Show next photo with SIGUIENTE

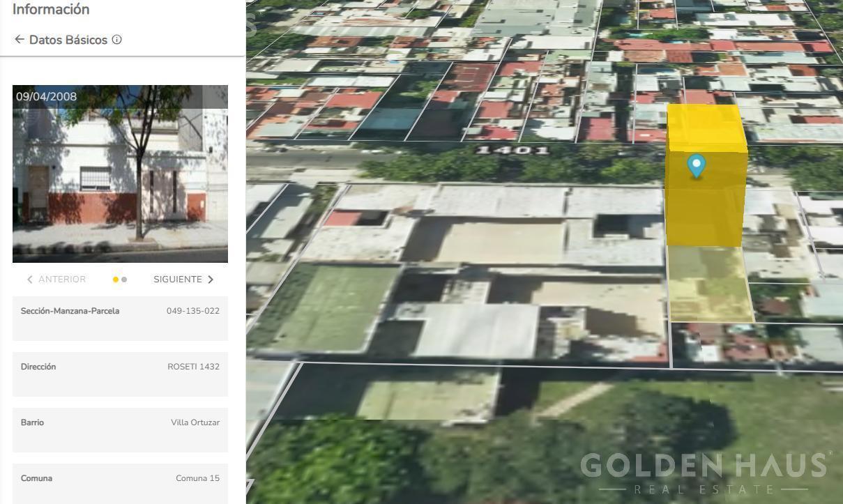click(x=183, y=280)
